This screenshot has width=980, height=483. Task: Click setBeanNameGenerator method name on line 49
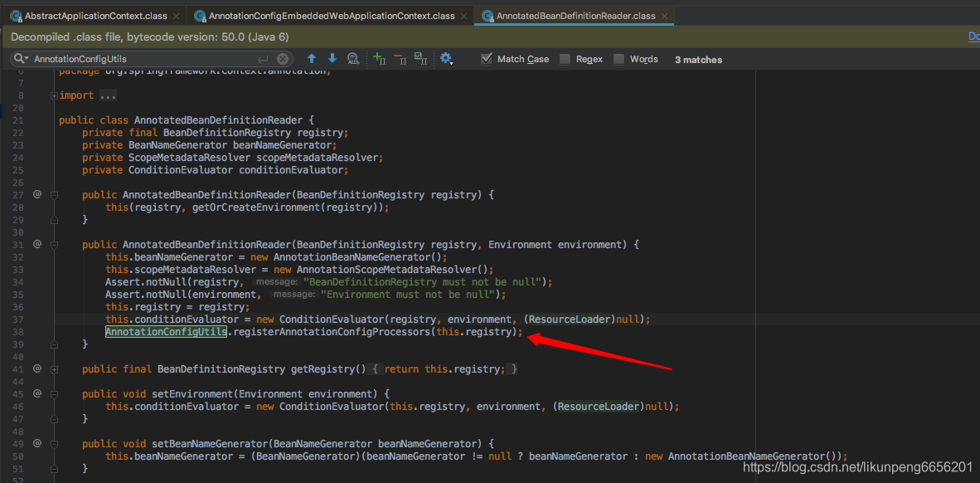[209, 444]
